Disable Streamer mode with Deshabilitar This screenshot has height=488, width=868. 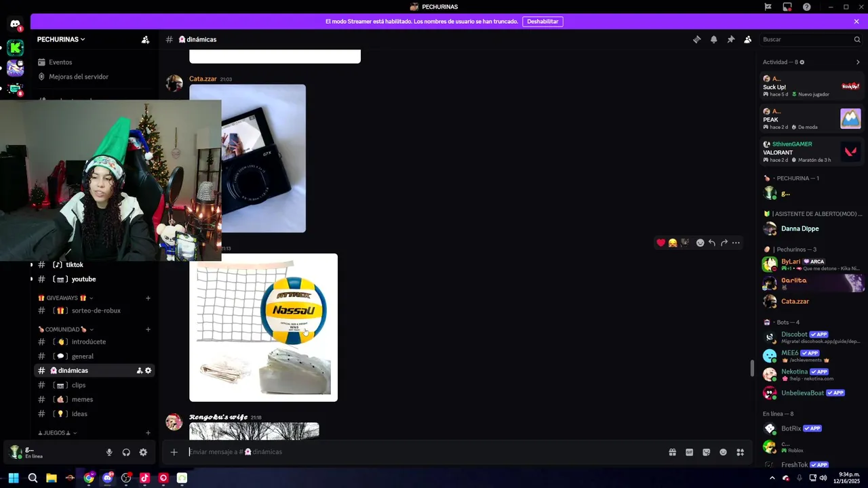pos(542,22)
